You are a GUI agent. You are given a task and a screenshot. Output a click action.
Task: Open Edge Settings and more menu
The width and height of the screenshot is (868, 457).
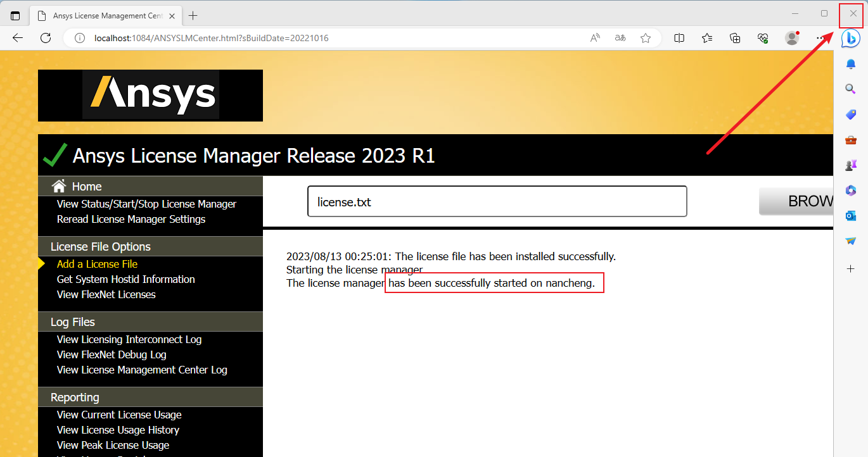tap(820, 38)
